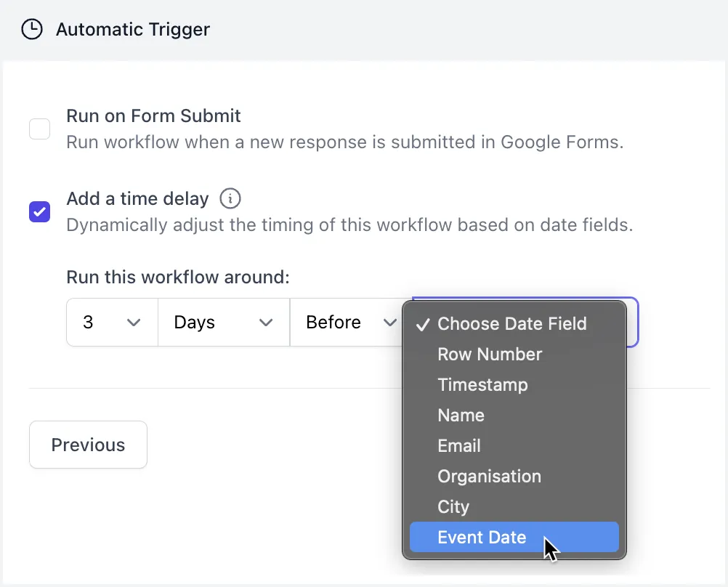Click the clock icon next to Automatic Trigger
728x587 pixels.
(32, 29)
